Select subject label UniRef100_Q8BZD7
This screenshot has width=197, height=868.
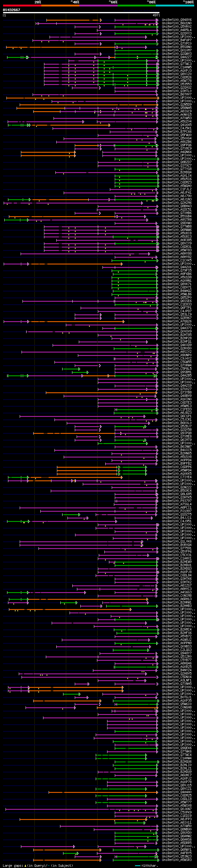click(x=177, y=162)
